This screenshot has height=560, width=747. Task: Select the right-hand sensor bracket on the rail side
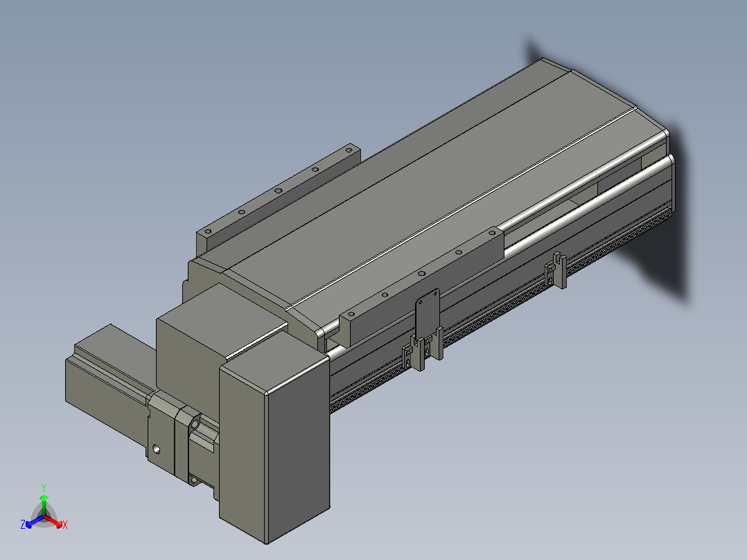(x=556, y=270)
